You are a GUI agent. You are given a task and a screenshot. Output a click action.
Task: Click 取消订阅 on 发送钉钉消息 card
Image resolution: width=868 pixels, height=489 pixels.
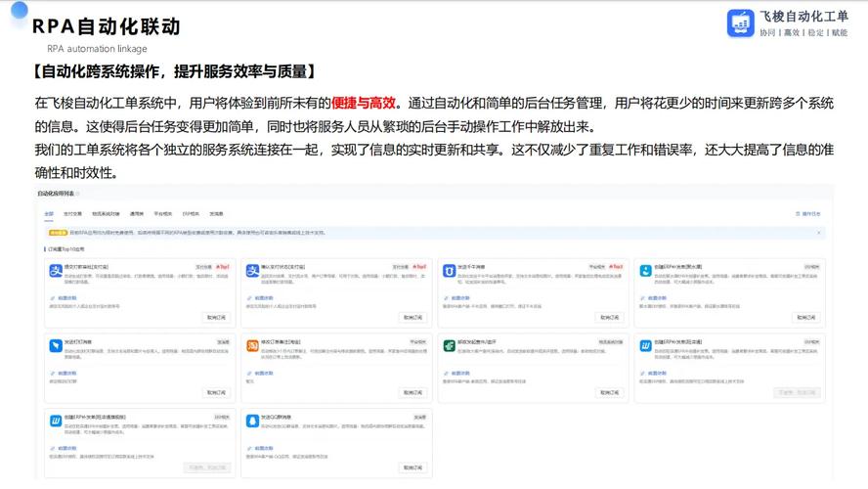click(216, 392)
